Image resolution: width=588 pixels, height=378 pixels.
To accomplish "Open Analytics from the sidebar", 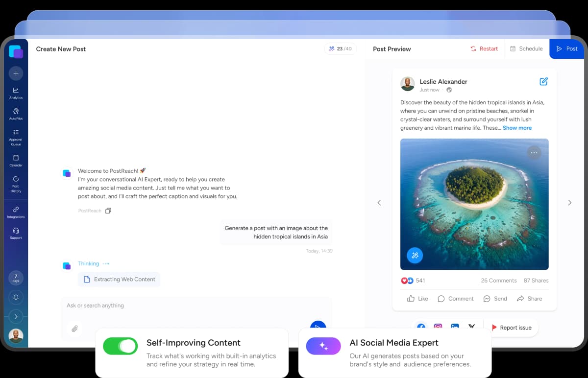I will coord(16,93).
